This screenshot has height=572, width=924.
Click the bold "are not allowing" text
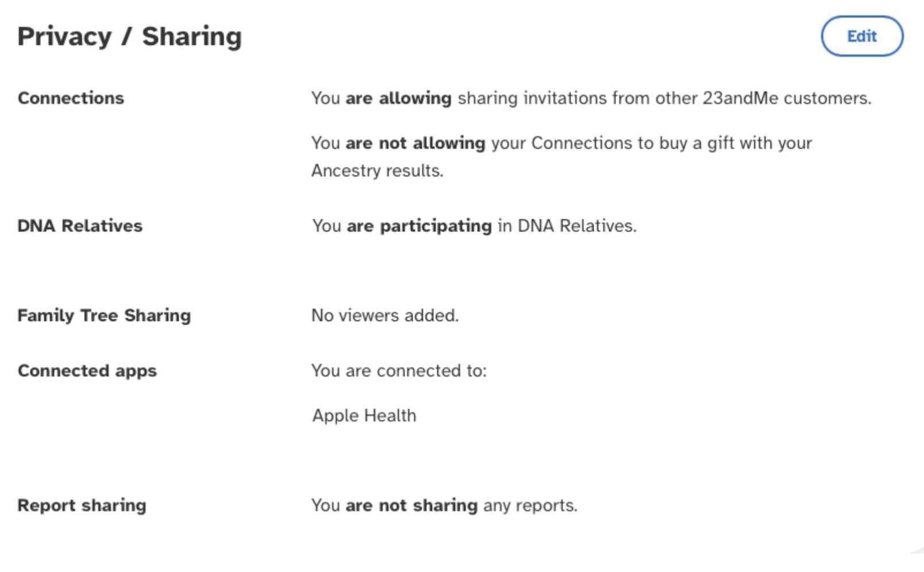415,143
